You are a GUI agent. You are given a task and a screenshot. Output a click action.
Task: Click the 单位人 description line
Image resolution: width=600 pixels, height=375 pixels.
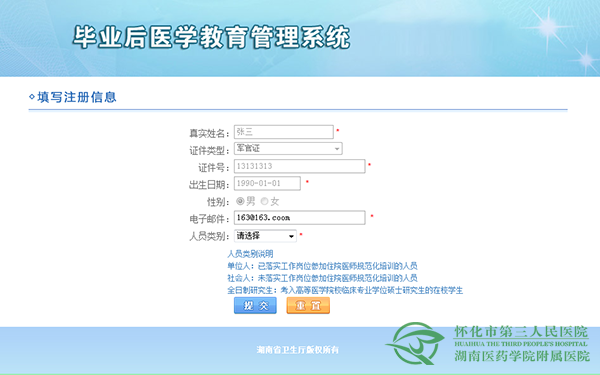[322, 266]
